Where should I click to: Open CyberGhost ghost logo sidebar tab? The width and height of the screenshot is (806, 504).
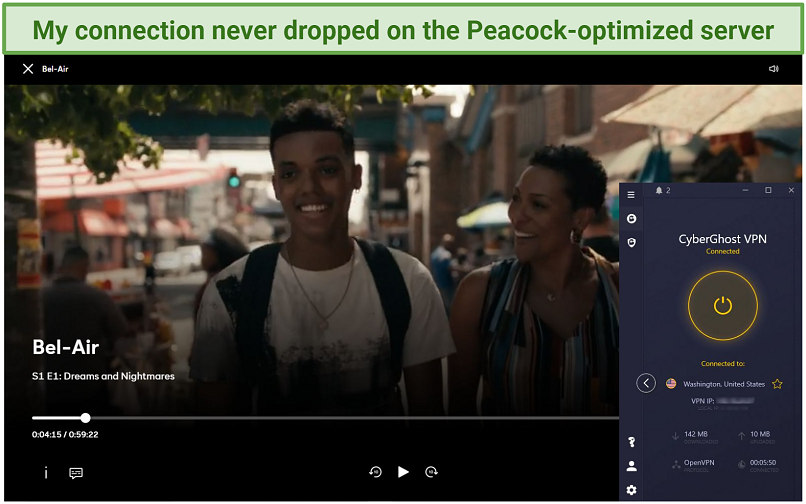click(632, 219)
